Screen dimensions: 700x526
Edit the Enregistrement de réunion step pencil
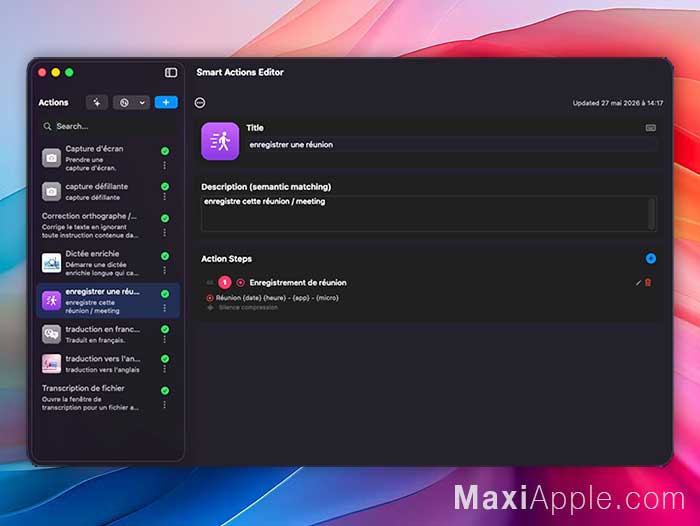[638, 283]
